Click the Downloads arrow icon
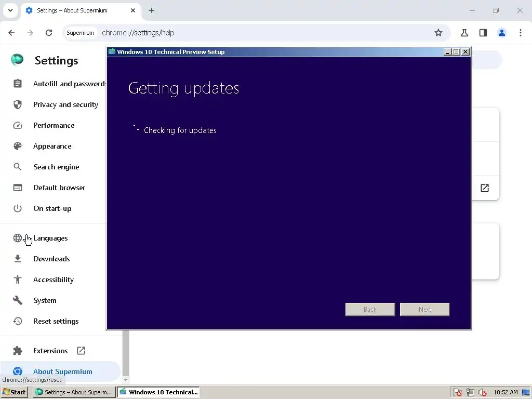 pyautogui.click(x=18, y=259)
